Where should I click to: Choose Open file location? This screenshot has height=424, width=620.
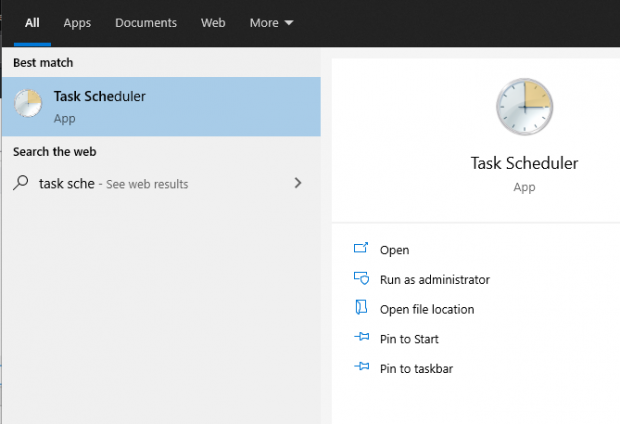click(427, 309)
